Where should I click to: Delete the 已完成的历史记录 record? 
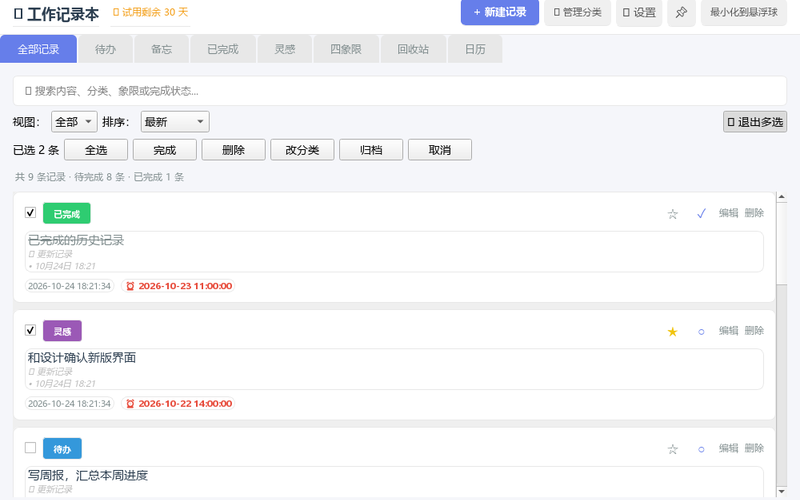click(x=754, y=213)
